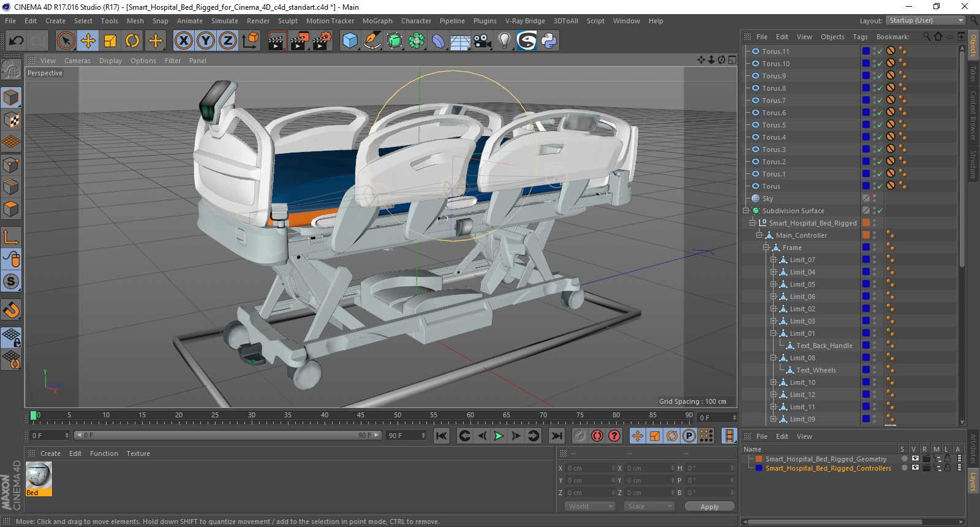980x527 pixels.
Task: Open the MoGraph menu
Action: (377, 21)
